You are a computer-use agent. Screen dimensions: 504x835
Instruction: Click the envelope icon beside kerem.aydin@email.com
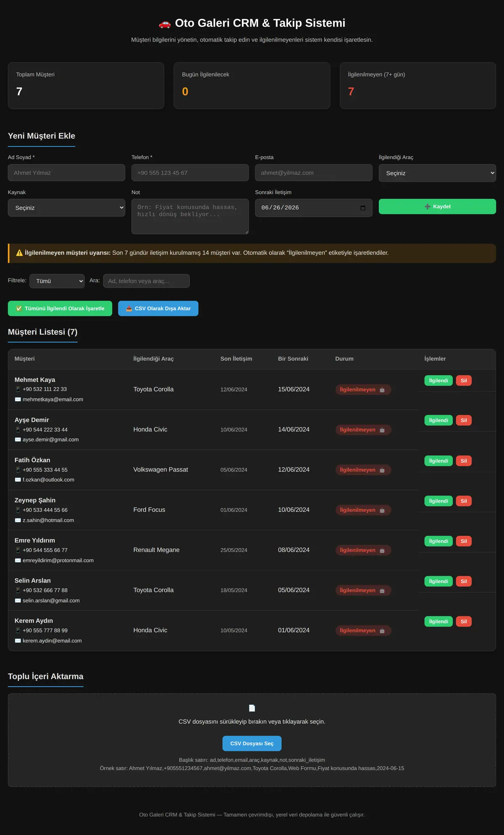[x=18, y=641]
